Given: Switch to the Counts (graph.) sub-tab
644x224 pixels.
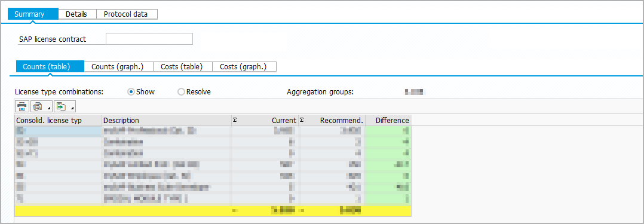Looking at the screenshot, I should [118, 66].
